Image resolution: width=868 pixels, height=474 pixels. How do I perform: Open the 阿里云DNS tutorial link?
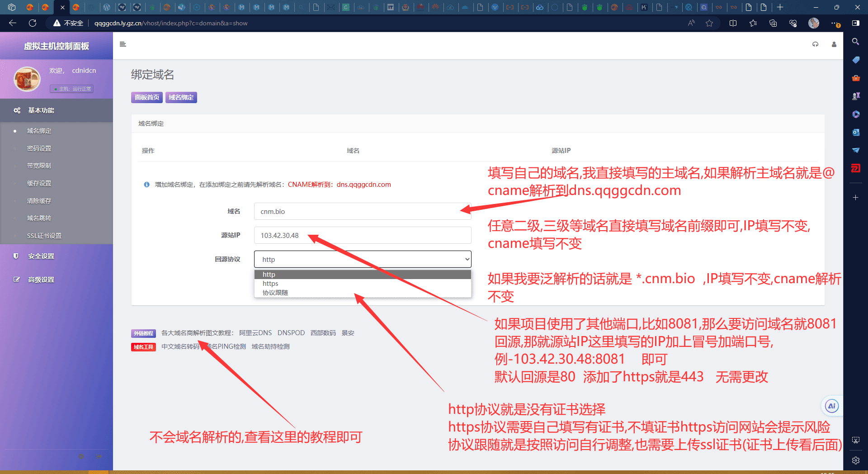pos(255,333)
